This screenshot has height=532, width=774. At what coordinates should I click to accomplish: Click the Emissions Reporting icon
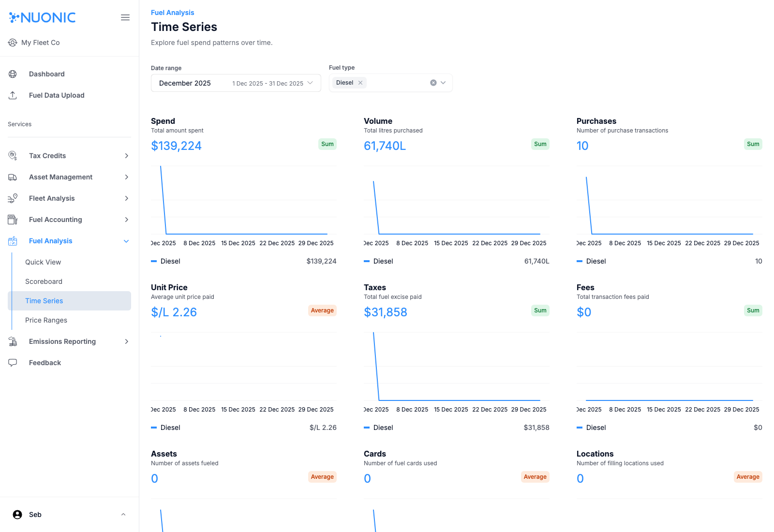13,341
